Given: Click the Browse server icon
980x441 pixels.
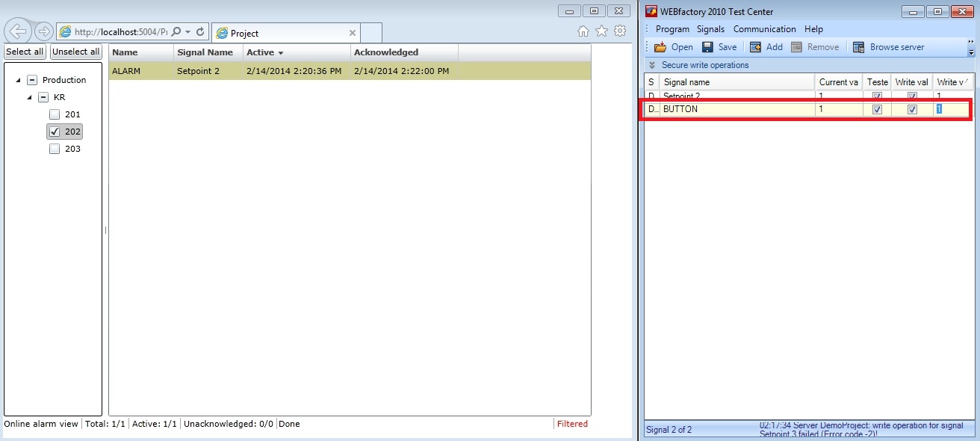Looking at the screenshot, I should [858, 47].
